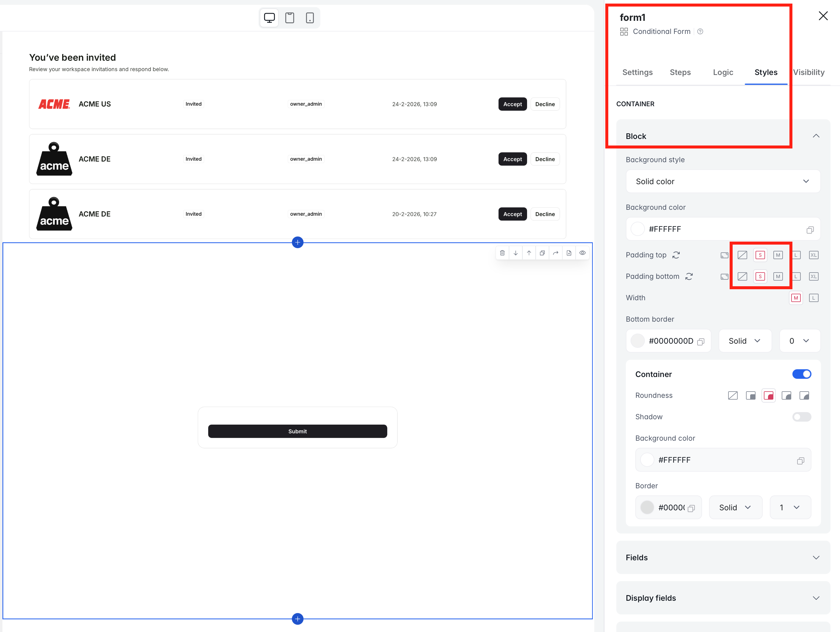Switch to tablet preview mode

coord(289,18)
